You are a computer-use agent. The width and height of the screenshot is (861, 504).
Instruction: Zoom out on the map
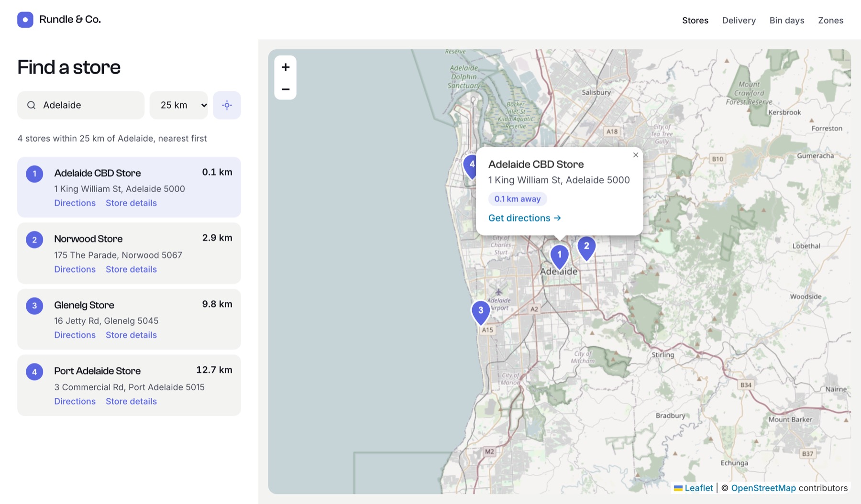(286, 89)
